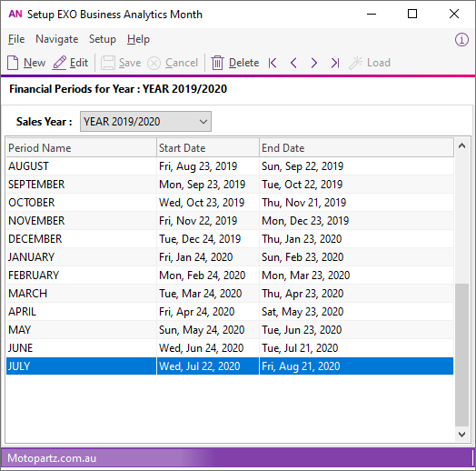Viewport: 476px width, 471px height.
Task: Click the Load wand icon
Action: 355,63
